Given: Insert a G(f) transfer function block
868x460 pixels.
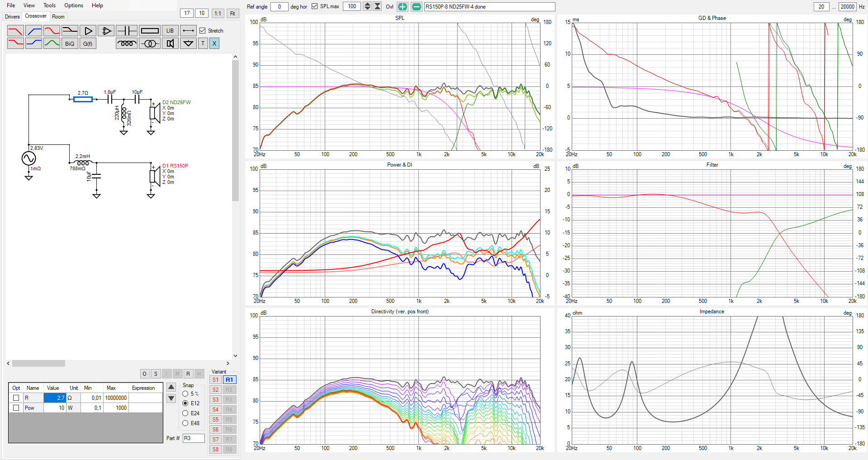Looking at the screenshot, I should (88, 43).
